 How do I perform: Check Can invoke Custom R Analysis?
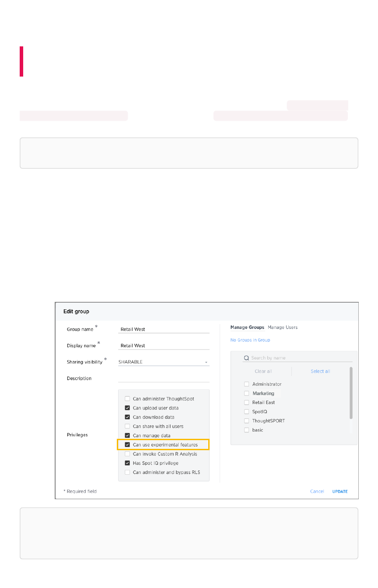pyautogui.click(x=127, y=454)
